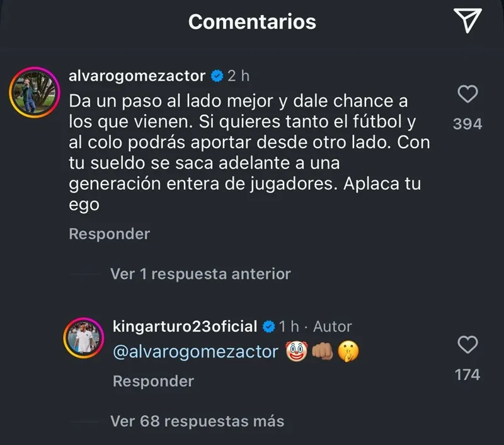This screenshot has width=504, height=445.
Task: Click the shushing face emoji
Action: (x=346, y=352)
